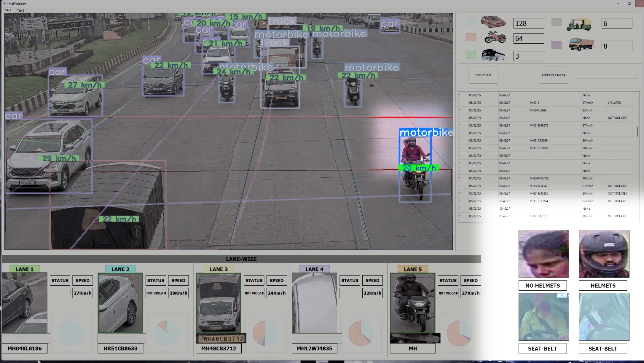Click the log table scrollbar handle

pos(637,132)
